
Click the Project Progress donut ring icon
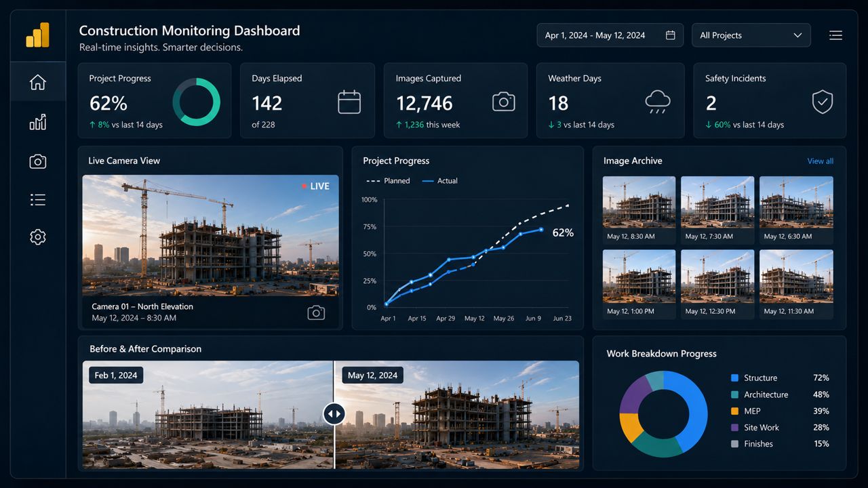[197, 102]
